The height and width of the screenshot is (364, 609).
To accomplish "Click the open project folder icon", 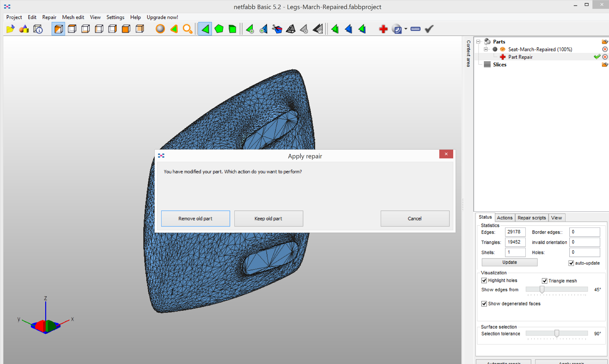I will point(10,29).
